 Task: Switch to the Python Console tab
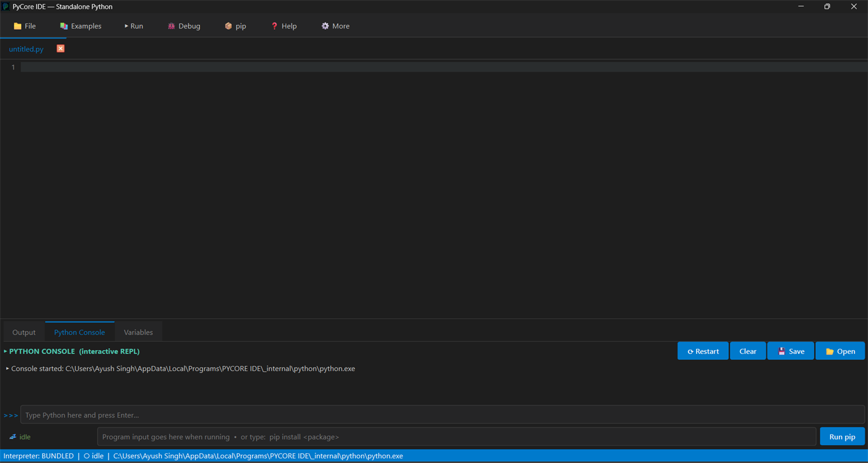pos(79,332)
